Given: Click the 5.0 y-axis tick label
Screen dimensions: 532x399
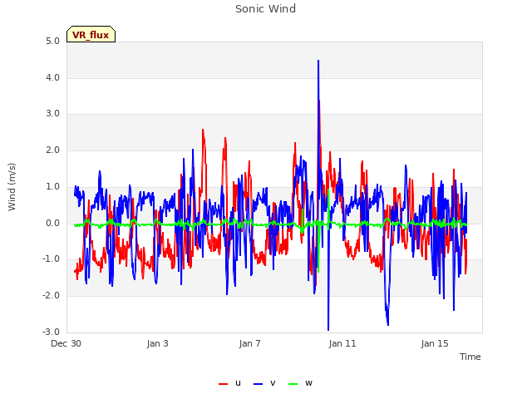Looking at the screenshot, I should click(52, 42).
